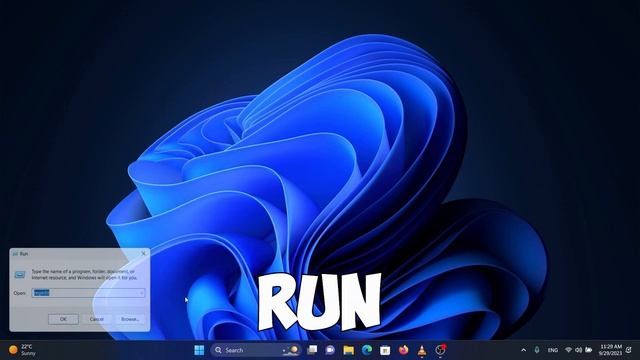
Task: Launch Firefox from the taskbar
Action: 404,350
